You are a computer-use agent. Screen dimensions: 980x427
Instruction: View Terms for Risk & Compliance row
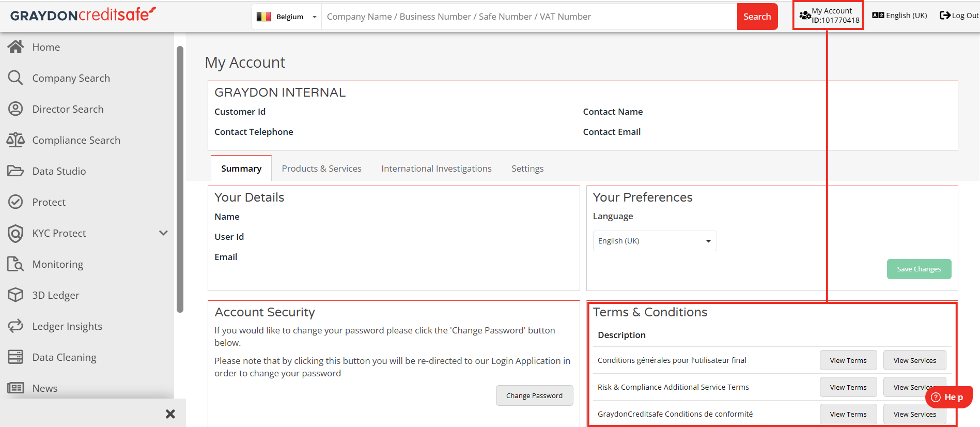click(x=848, y=387)
